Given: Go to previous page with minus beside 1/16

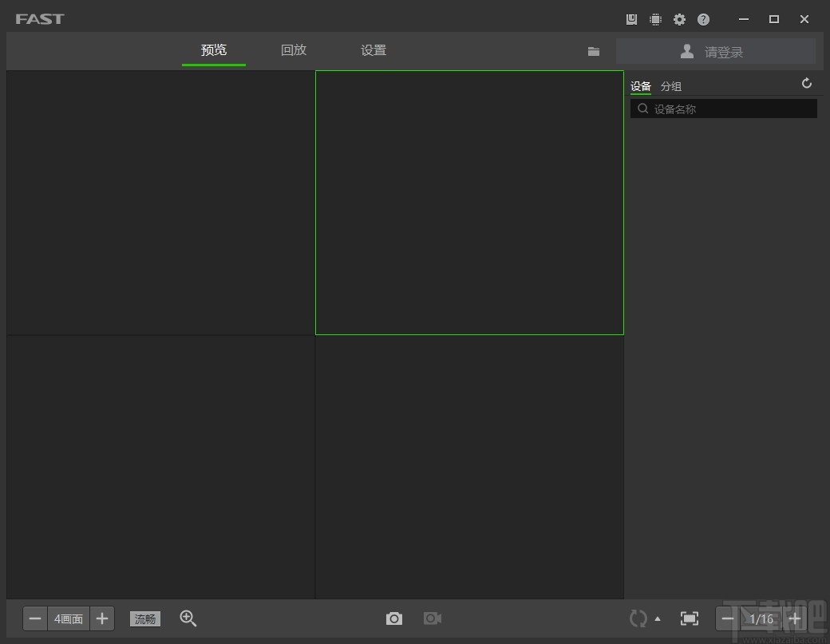Looking at the screenshot, I should pos(728,618).
